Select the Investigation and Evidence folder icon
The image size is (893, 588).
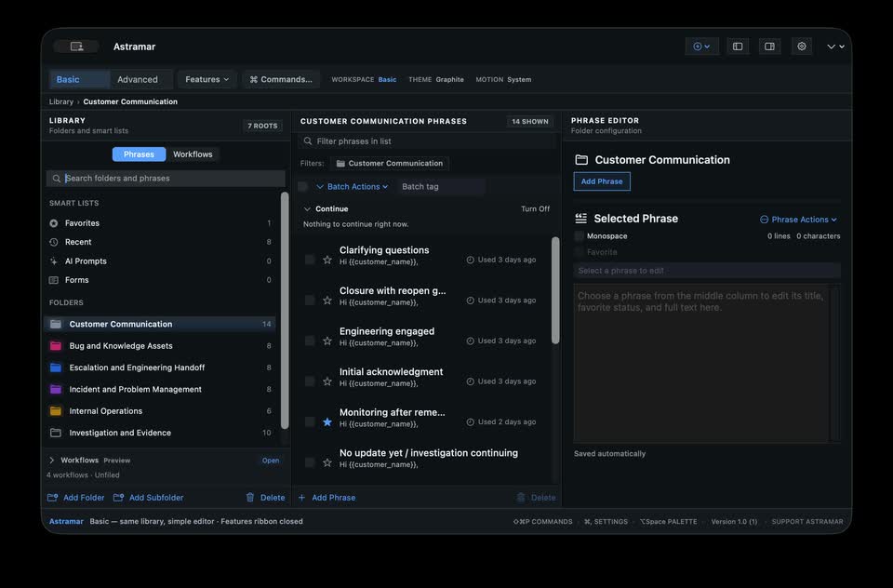(56, 433)
